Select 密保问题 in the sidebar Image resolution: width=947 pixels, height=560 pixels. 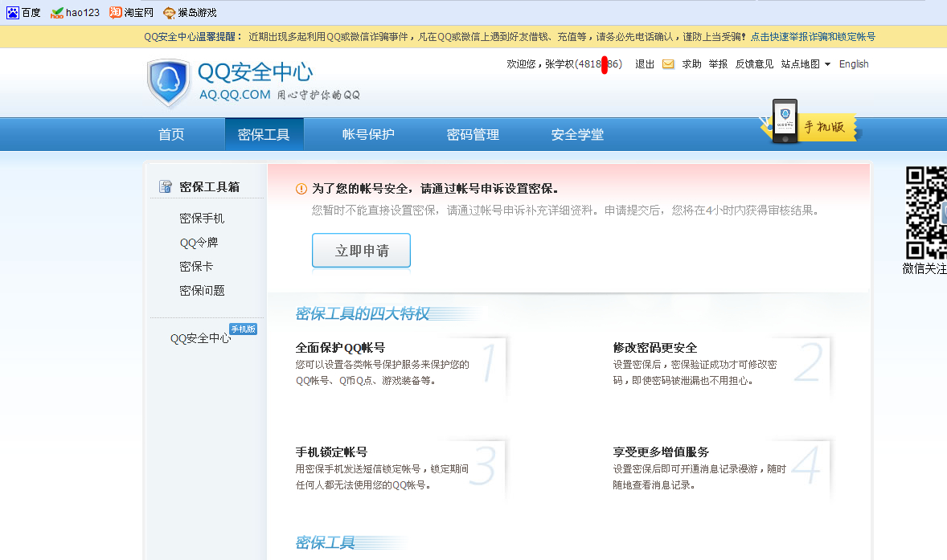pyautogui.click(x=202, y=291)
